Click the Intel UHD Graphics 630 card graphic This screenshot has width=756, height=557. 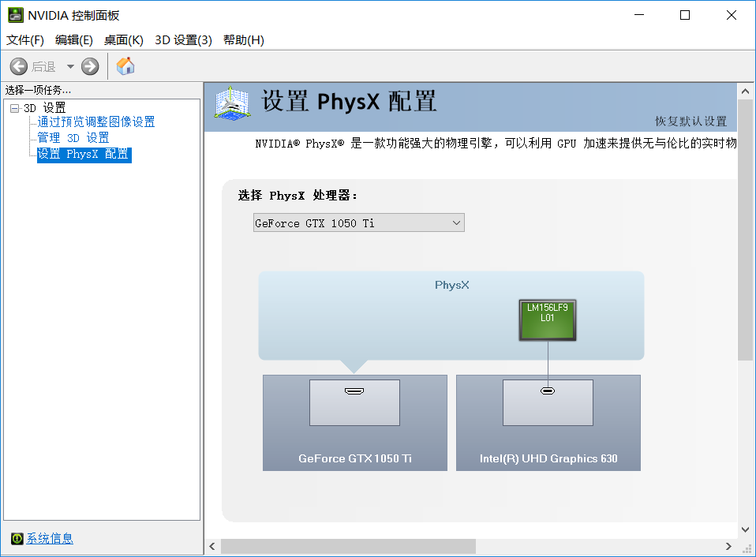point(548,422)
